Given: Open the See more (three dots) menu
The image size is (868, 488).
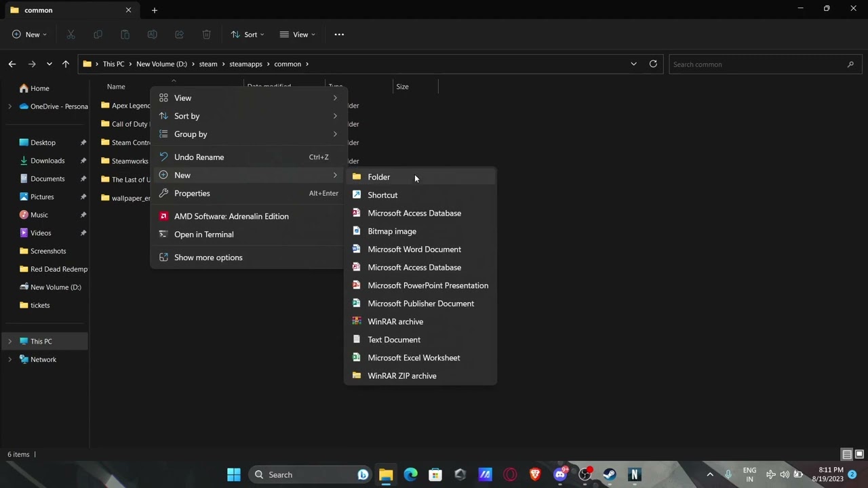Looking at the screenshot, I should coord(339,35).
